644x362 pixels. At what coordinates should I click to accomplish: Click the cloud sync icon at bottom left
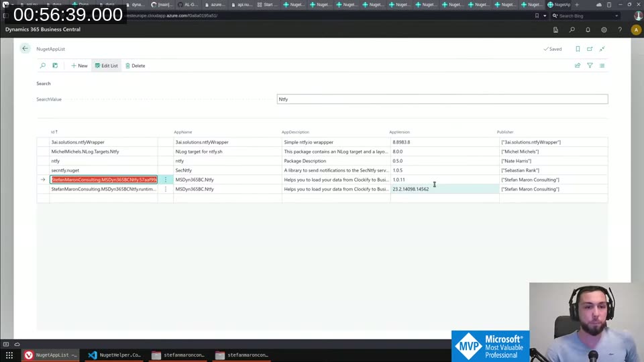tap(17, 345)
